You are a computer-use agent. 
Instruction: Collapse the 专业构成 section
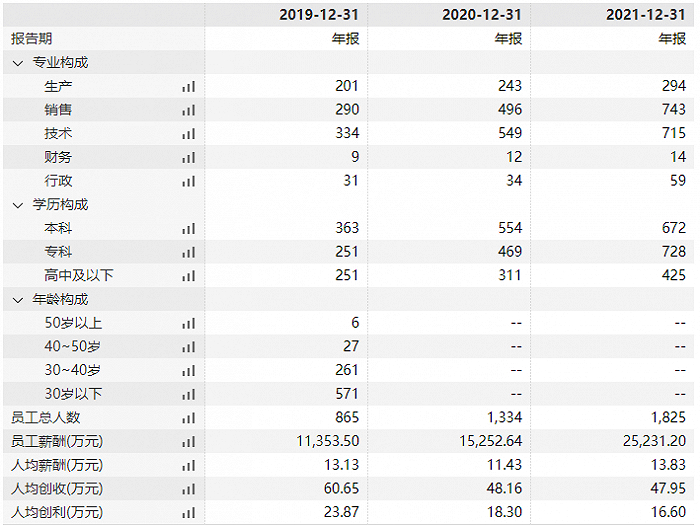(x=17, y=63)
